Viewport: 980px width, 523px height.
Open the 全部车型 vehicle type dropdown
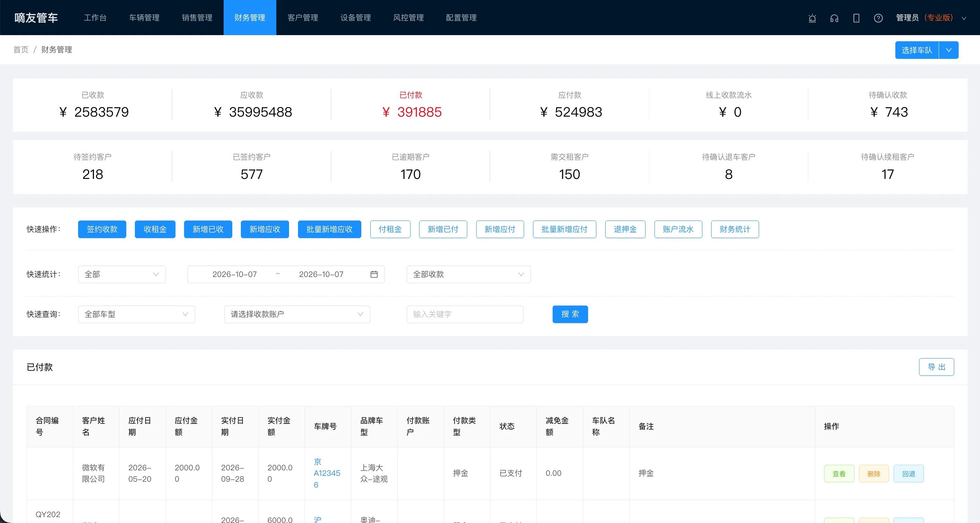pos(137,314)
